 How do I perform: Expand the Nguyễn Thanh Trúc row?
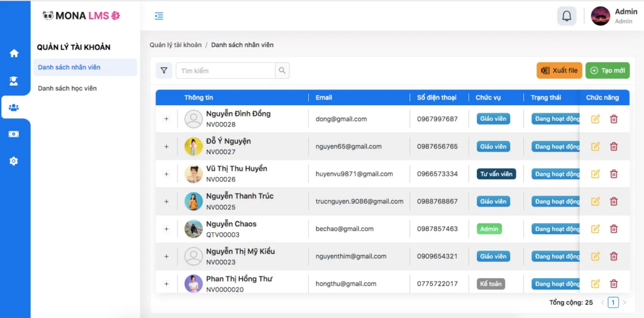tap(166, 202)
